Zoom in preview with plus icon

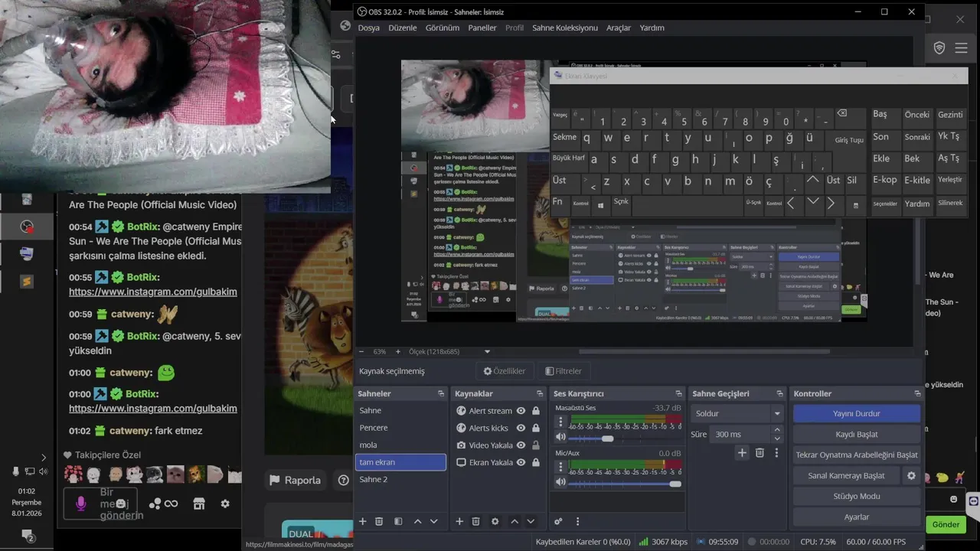397,352
